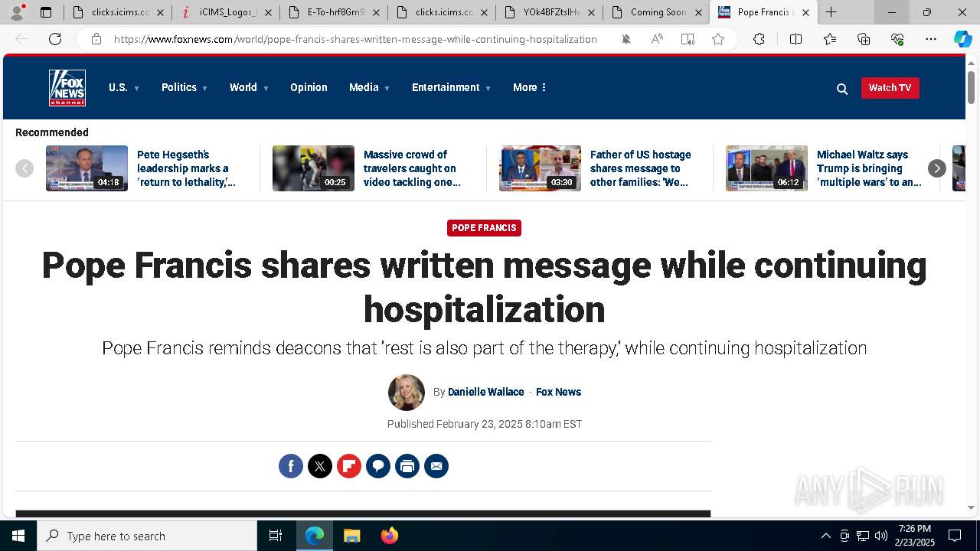Expand the More navigation menu

[530, 88]
